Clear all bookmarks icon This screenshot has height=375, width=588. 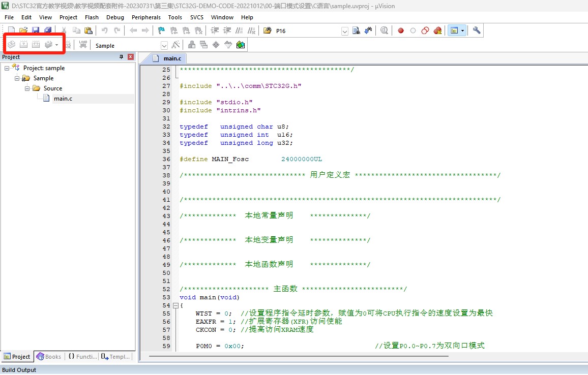(x=198, y=30)
